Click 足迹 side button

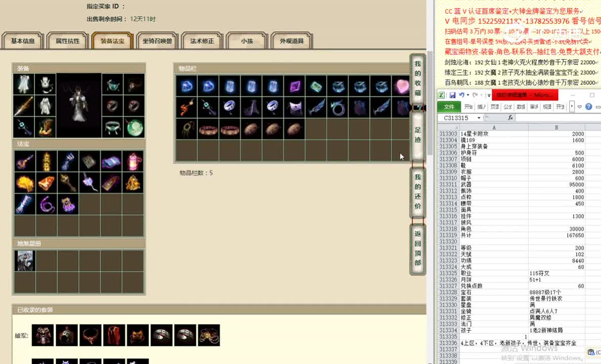tap(417, 135)
